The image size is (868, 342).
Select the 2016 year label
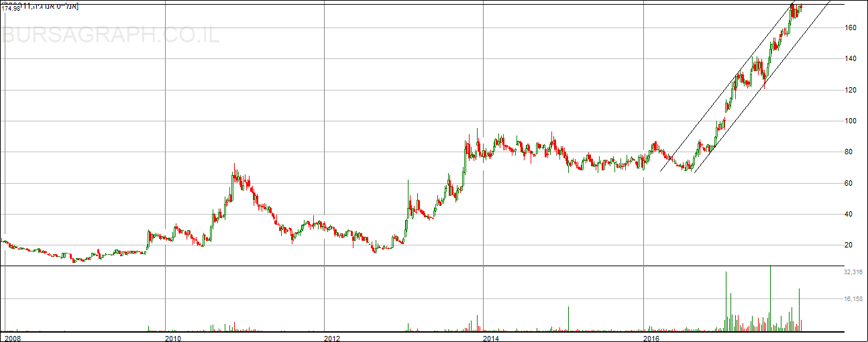pyautogui.click(x=651, y=338)
